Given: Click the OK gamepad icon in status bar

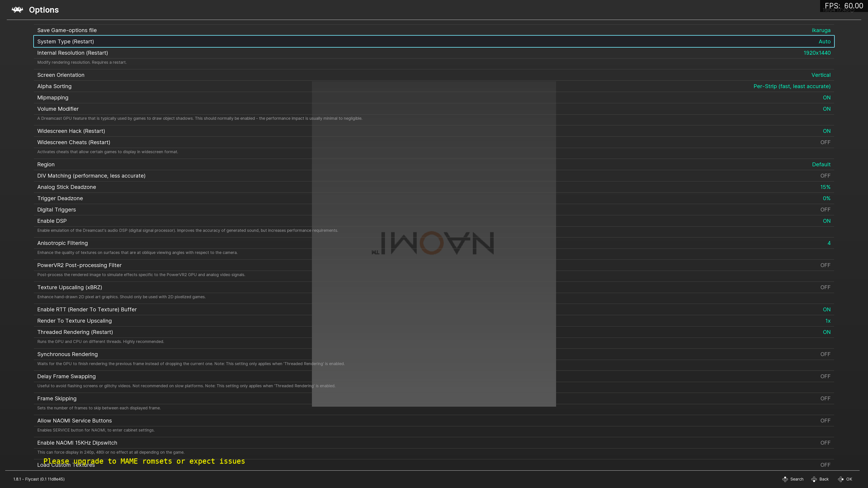Looking at the screenshot, I should coord(841,479).
